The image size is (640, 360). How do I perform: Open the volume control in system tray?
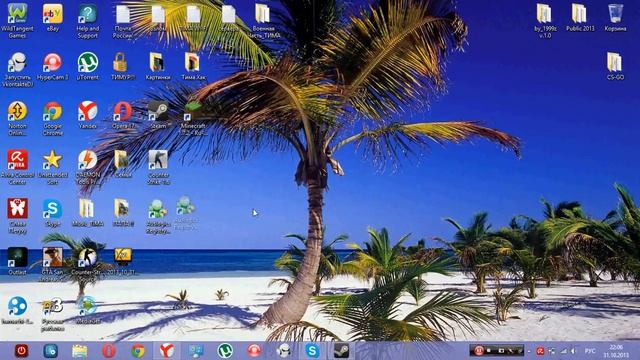(573, 351)
